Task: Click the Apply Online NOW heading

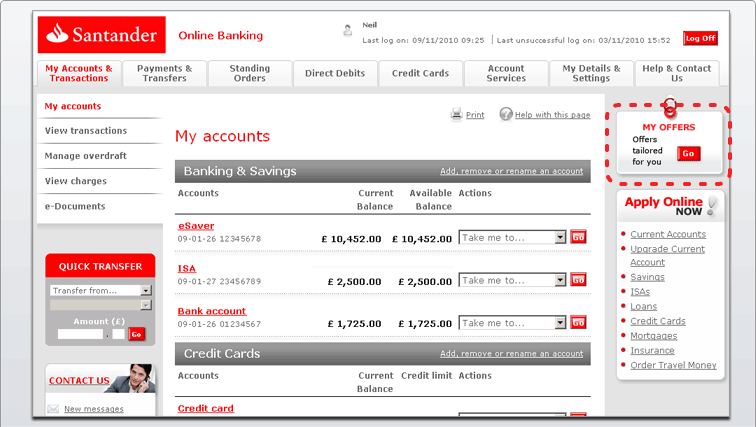Action: [664, 206]
